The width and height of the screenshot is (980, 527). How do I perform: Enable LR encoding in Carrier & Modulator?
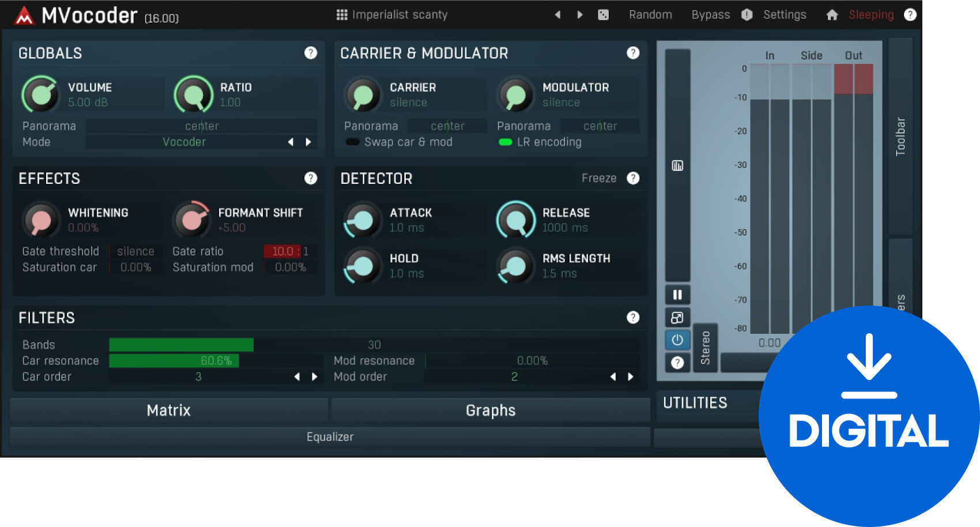506,142
